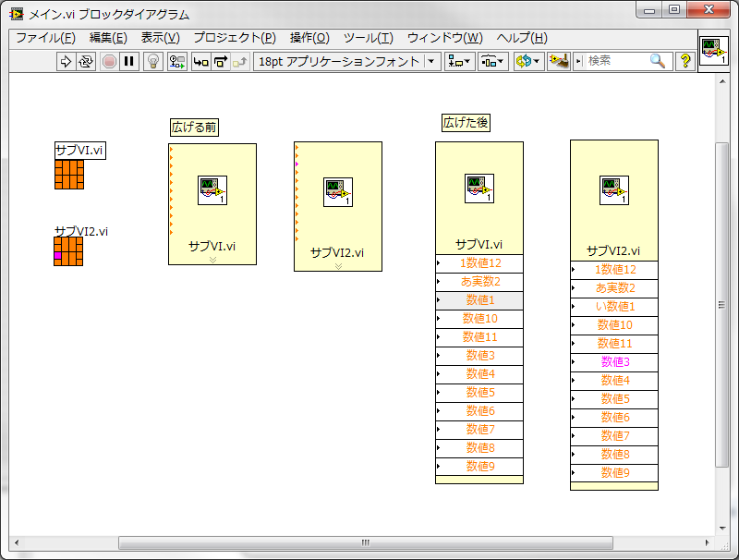Click in the search field
This screenshot has height=560, width=739.
[x=615, y=61]
